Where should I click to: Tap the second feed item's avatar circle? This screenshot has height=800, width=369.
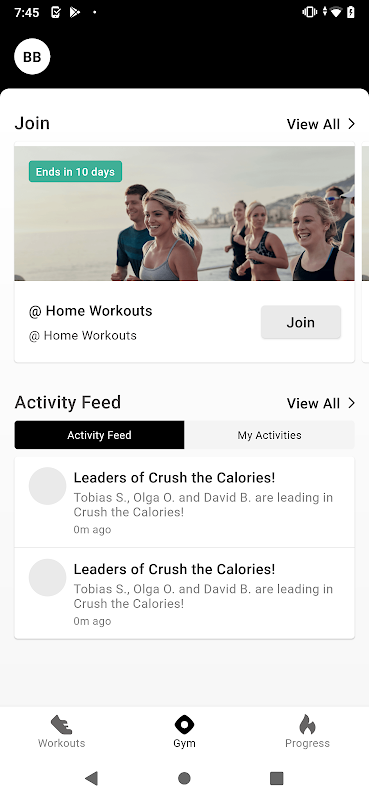pyautogui.click(x=47, y=578)
